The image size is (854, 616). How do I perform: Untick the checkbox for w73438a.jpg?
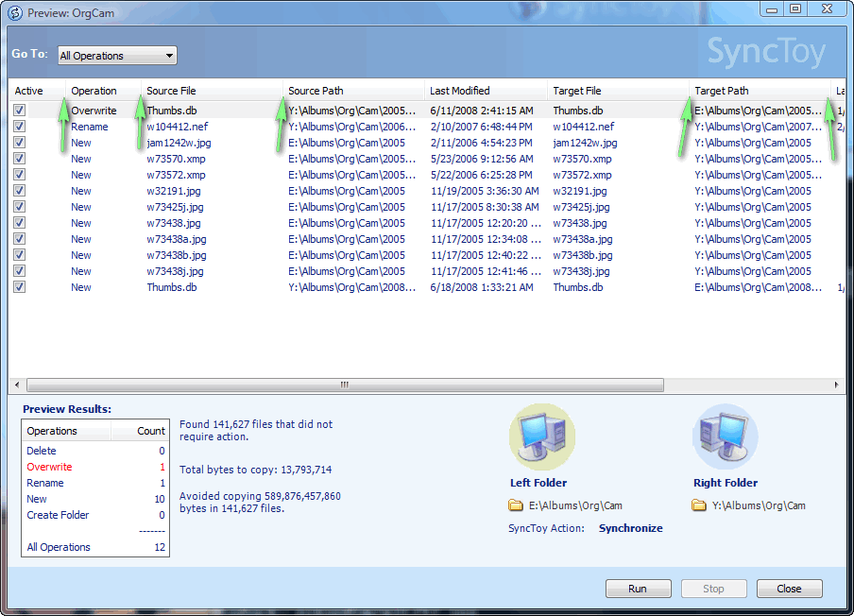(x=20, y=239)
